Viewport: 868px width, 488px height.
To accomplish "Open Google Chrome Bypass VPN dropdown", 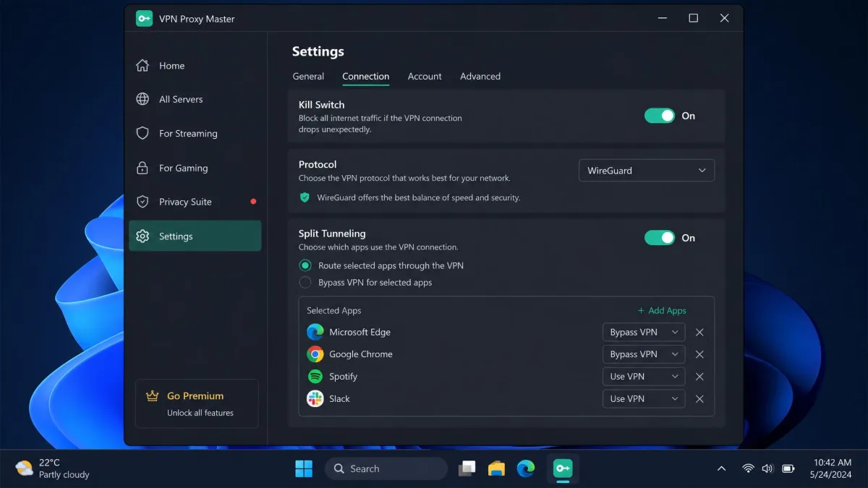I will click(x=644, y=354).
